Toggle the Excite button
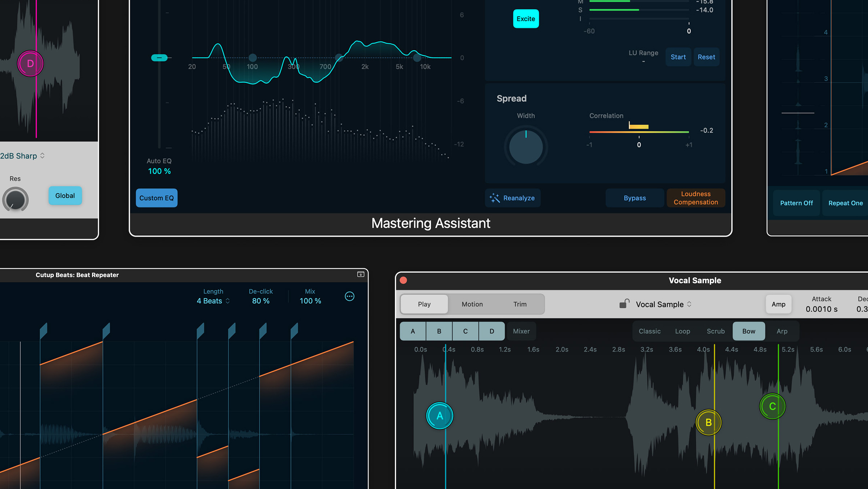 pos(526,19)
